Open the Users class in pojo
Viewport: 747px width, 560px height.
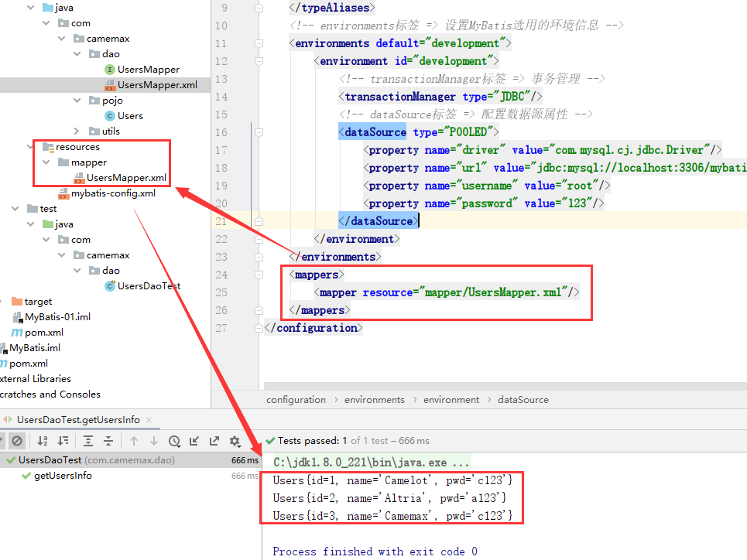(x=130, y=116)
